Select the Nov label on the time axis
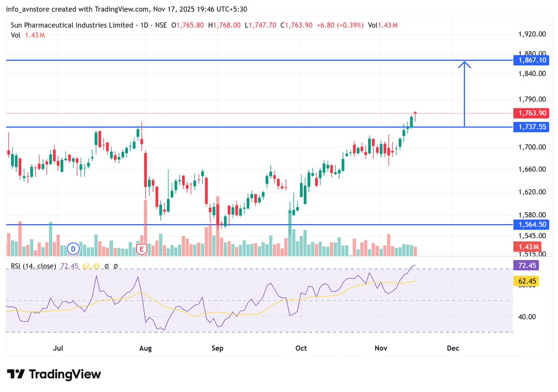Screen dimensions: 558x392 pyautogui.click(x=381, y=348)
